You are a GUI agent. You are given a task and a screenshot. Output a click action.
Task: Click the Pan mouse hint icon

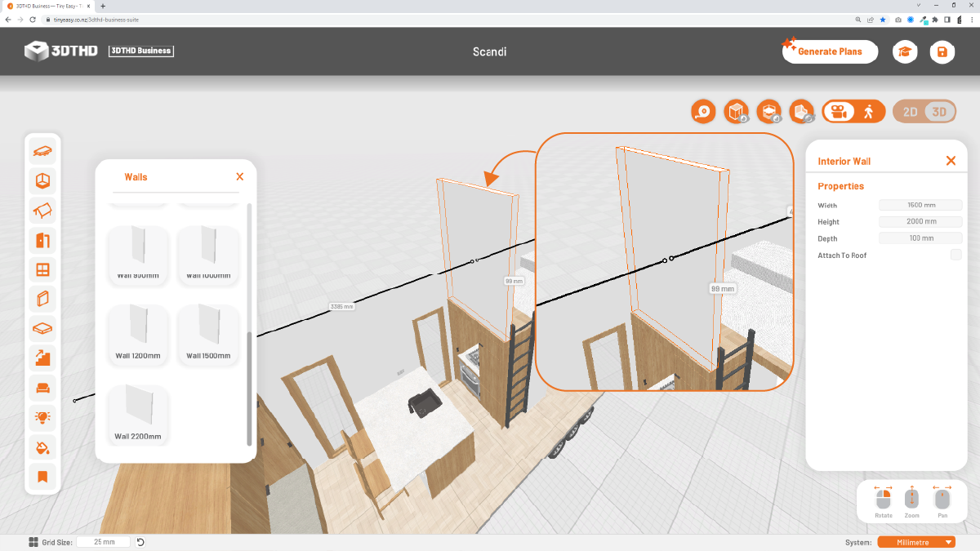coord(942,498)
